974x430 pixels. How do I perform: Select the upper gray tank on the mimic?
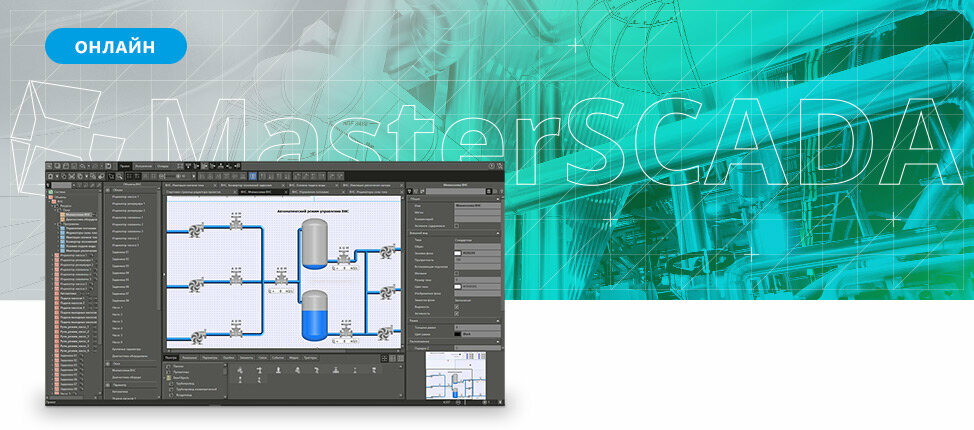point(314,244)
